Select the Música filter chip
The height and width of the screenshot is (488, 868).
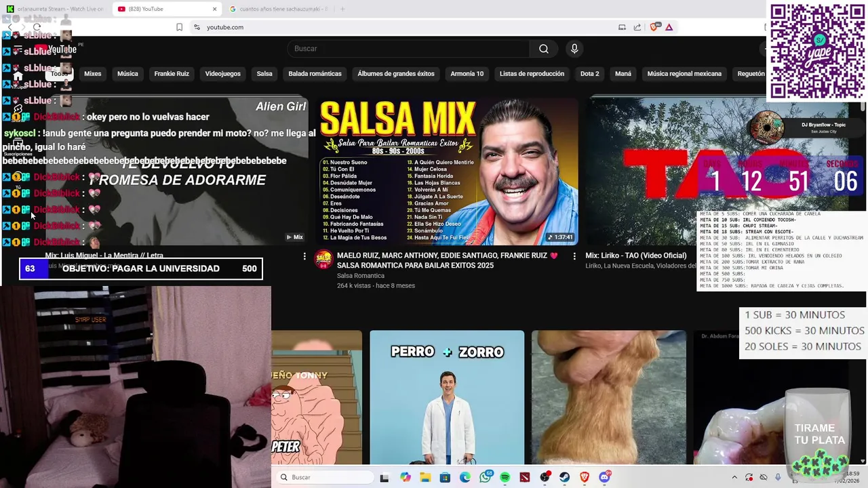click(x=127, y=74)
